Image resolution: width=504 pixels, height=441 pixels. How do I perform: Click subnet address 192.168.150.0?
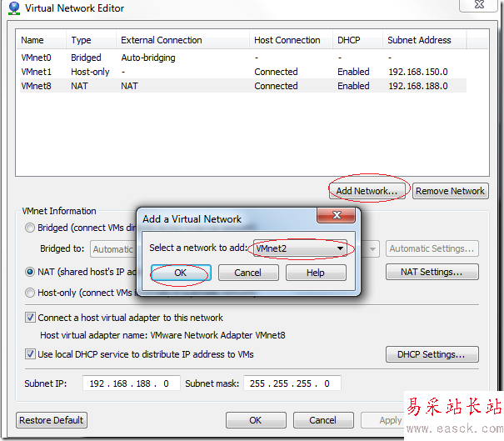tap(418, 72)
